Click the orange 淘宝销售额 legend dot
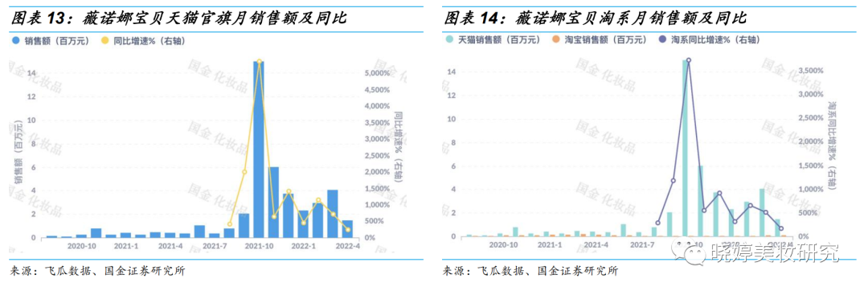The height and width of the screenshot is (291, 868). (556, 40)
